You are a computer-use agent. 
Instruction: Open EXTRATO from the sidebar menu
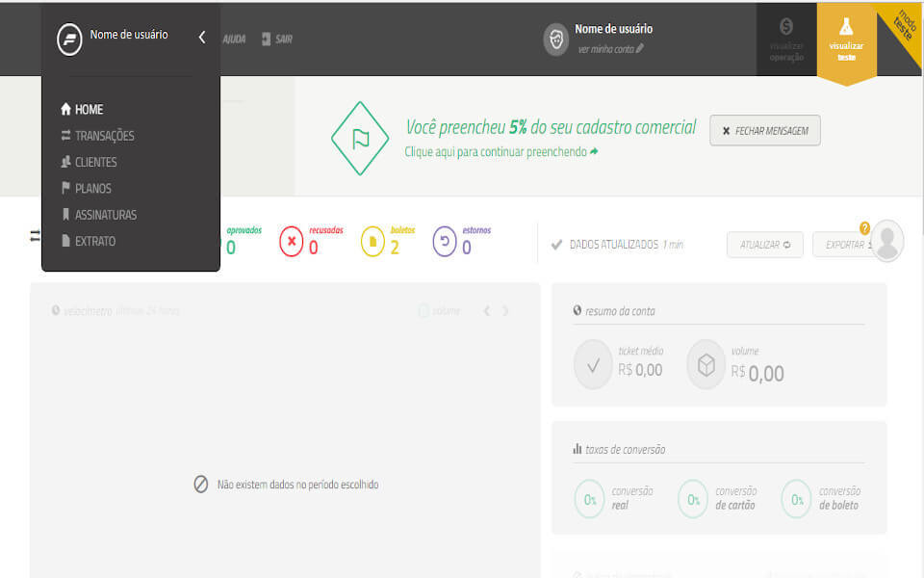[89, 241]
